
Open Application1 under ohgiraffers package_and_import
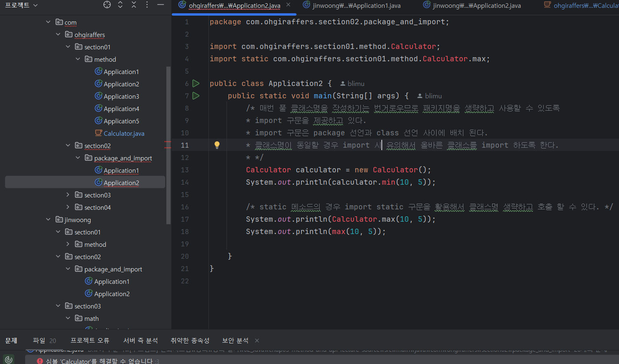[x=117, y=170]
